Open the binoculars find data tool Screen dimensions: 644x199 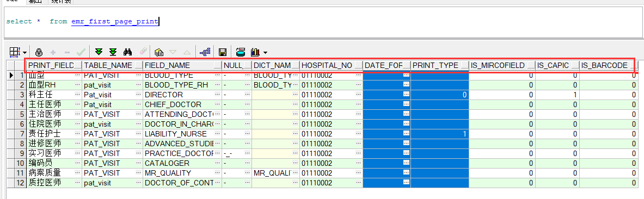128,52
